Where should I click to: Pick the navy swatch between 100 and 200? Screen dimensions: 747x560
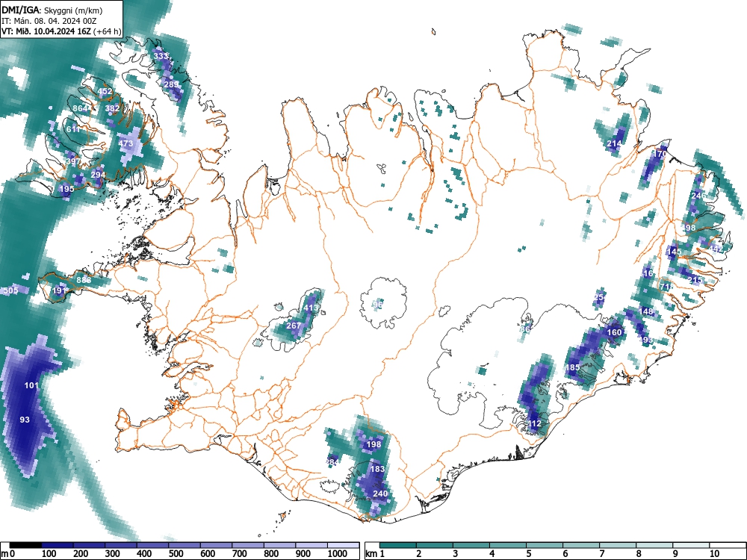tap(58, 545)
